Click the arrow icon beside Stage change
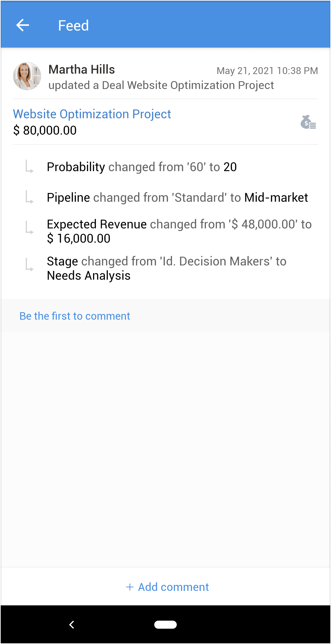The image size is (331, 644). pos(29,265)
